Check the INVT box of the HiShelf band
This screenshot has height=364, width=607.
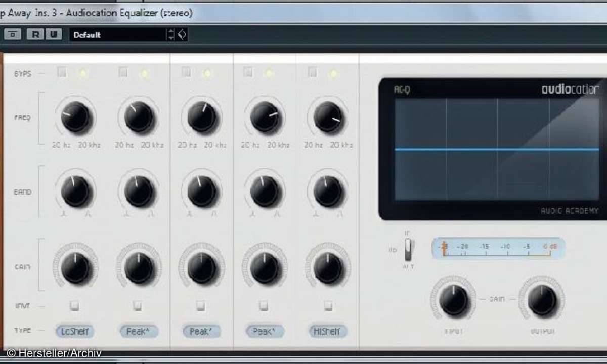(328, 305)
